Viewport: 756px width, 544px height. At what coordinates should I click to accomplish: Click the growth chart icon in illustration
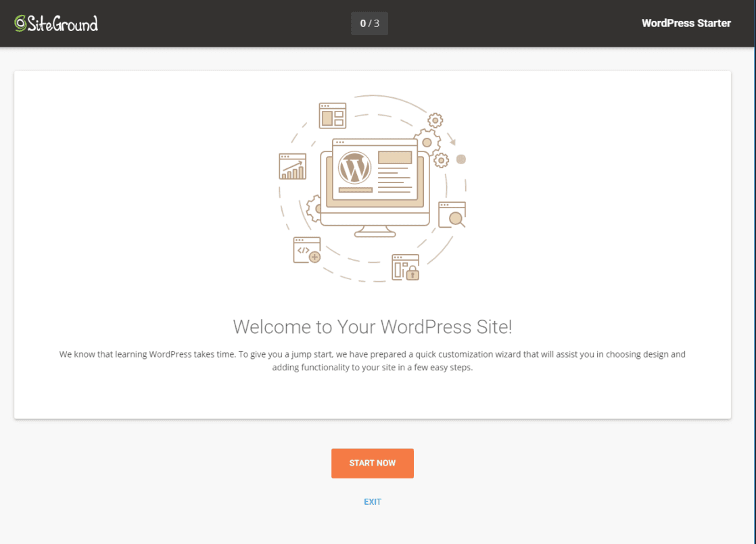coord(292,166)
